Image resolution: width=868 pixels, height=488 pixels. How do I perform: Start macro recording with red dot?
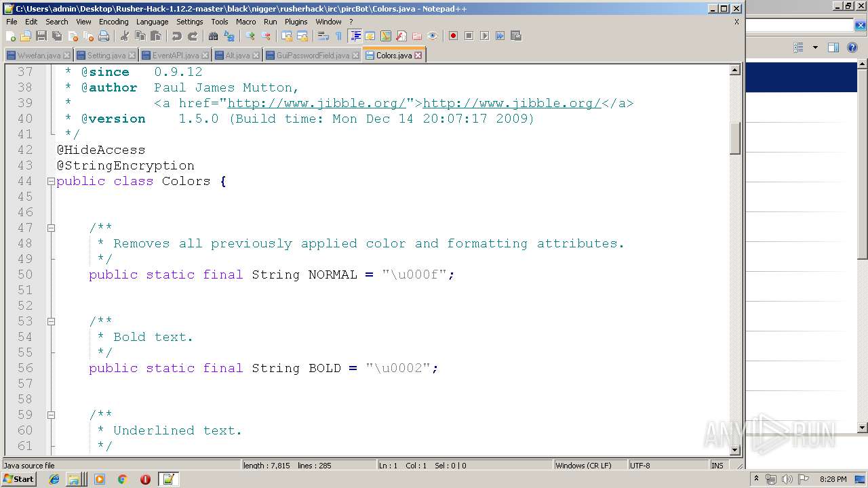coord(453,36)
